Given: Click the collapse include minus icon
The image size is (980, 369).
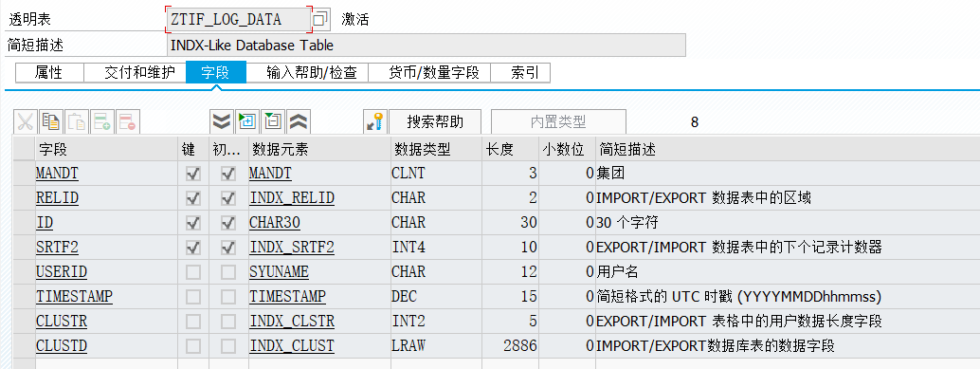Looking at the screenshot, I should [x=273, y=122].
